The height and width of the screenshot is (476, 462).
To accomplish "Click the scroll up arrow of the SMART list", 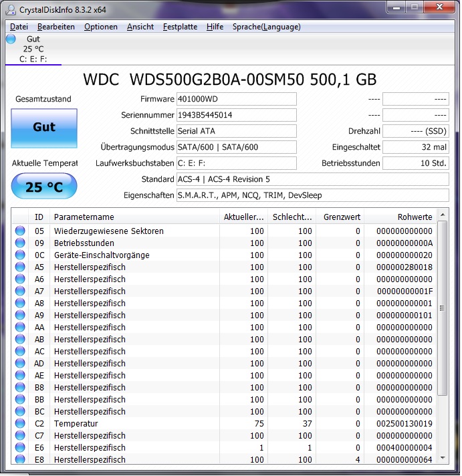I will click(443, 215).
